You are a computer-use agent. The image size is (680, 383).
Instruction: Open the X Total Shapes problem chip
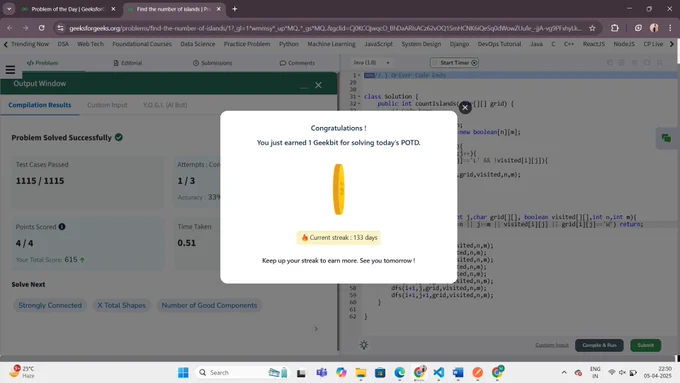121,305
